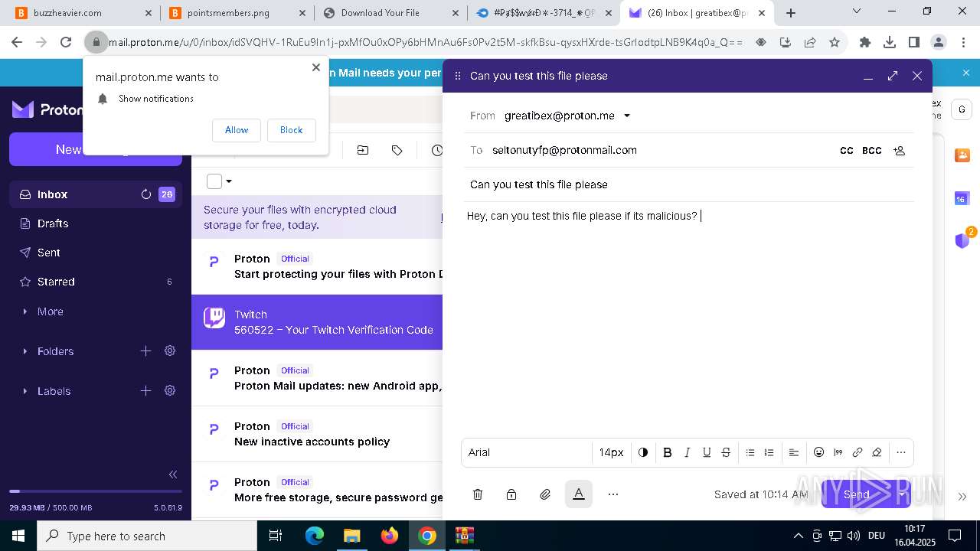Add a new folder with plus icon

point(145,350)
